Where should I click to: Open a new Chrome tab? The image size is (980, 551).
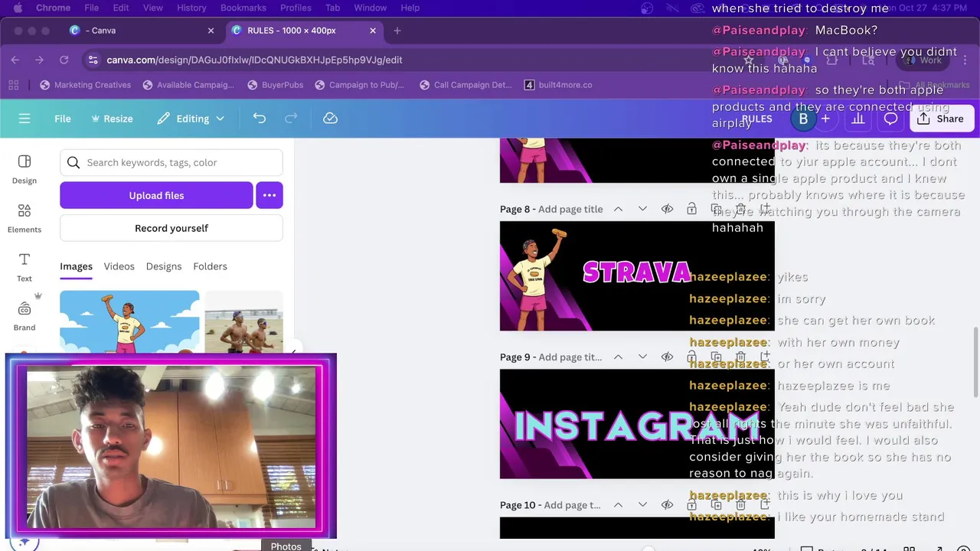tap(397, 31)
